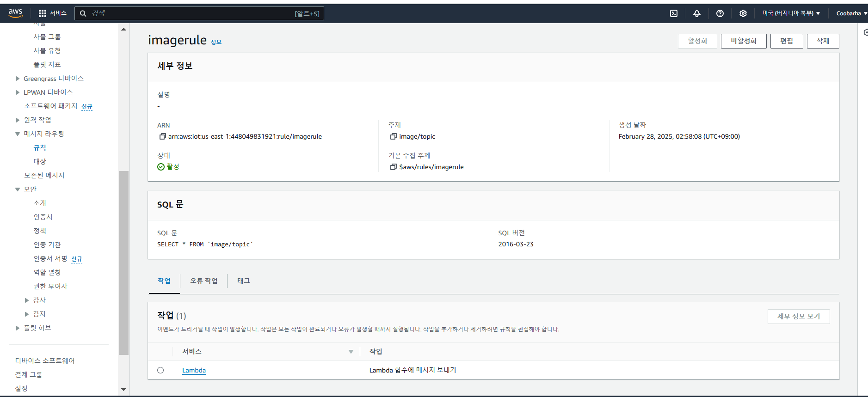Switch to the 오류 작업 tab
This screenshot has height=397, width=868.
204,281
